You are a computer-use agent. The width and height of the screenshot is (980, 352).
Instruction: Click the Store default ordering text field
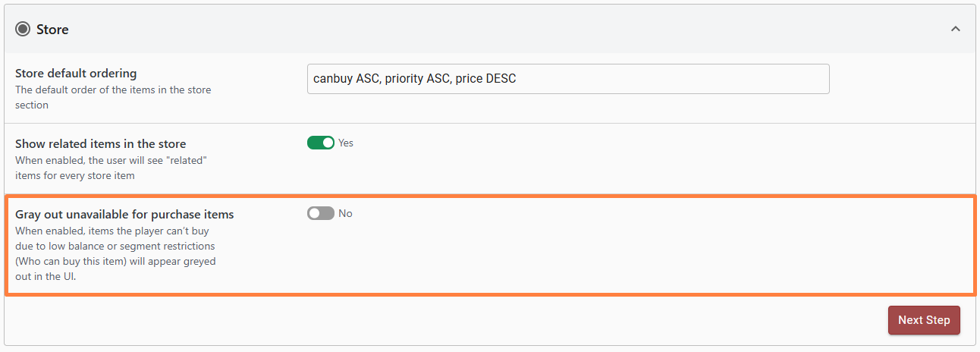coord(567,79)
